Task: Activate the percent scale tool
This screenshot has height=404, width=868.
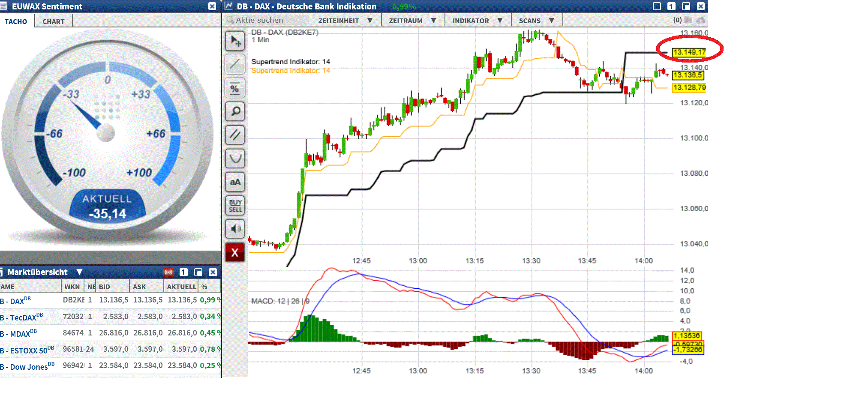Action: pyautogui.click(x=235, y=88)
